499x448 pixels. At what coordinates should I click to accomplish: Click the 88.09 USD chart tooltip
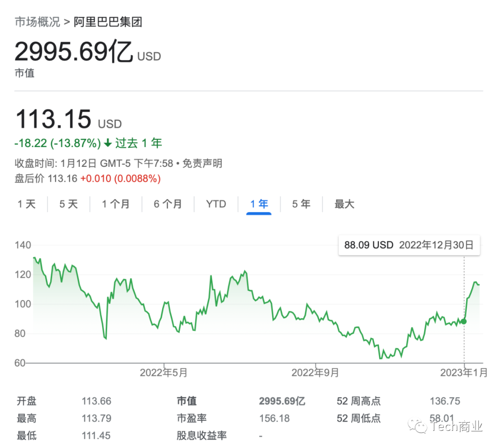(x=409, y=245)
